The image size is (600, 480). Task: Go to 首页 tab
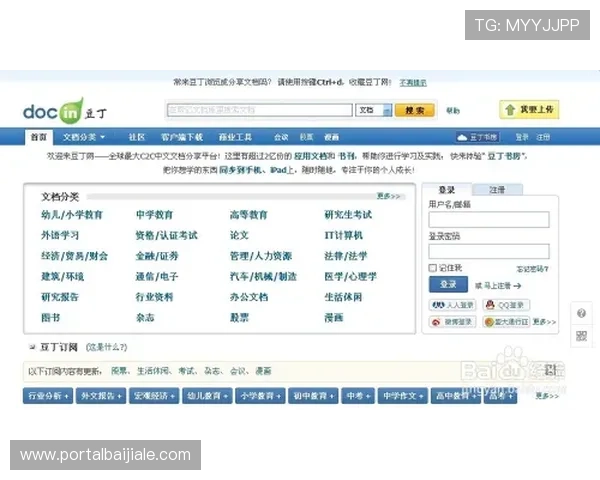pyautogui.click(x=39, y=137)
